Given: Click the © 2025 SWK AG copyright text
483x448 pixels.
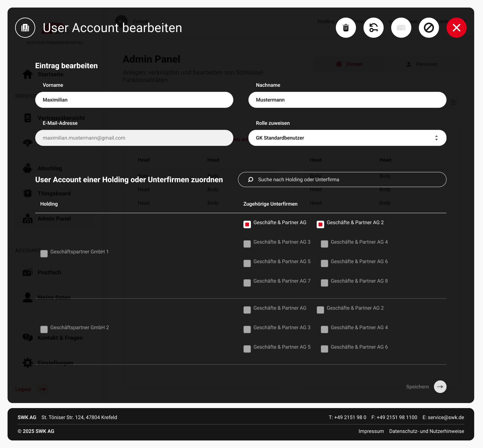Looking at the screenshot, I should (x=36, y=431).
